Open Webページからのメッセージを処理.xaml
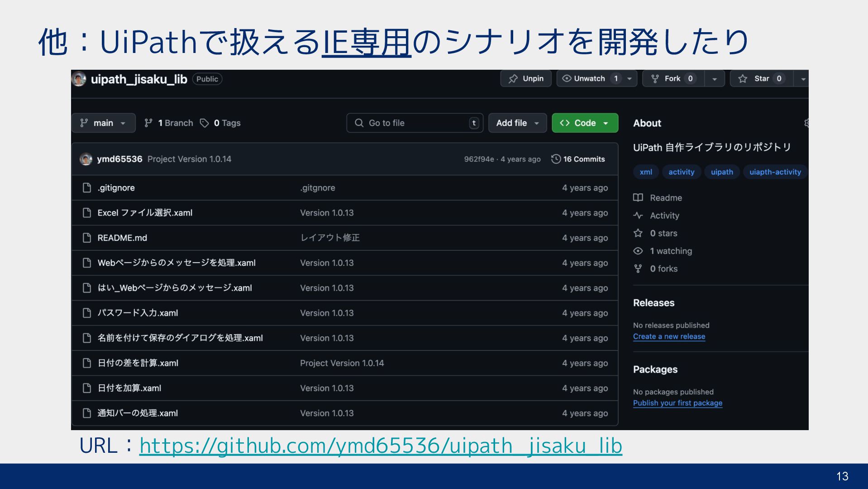Image resolution: width=868 pixels, height=489 pixels. (176, 263)
